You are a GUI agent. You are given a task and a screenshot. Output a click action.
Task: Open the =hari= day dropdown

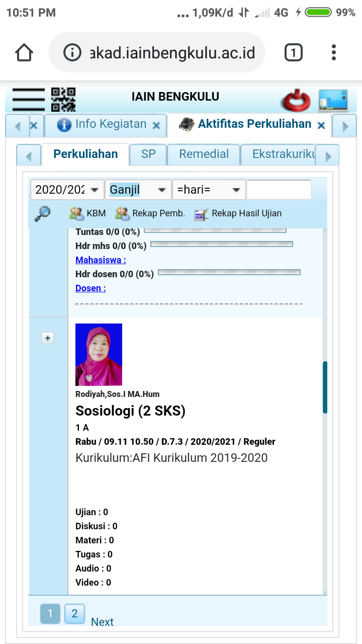(209, 190)
